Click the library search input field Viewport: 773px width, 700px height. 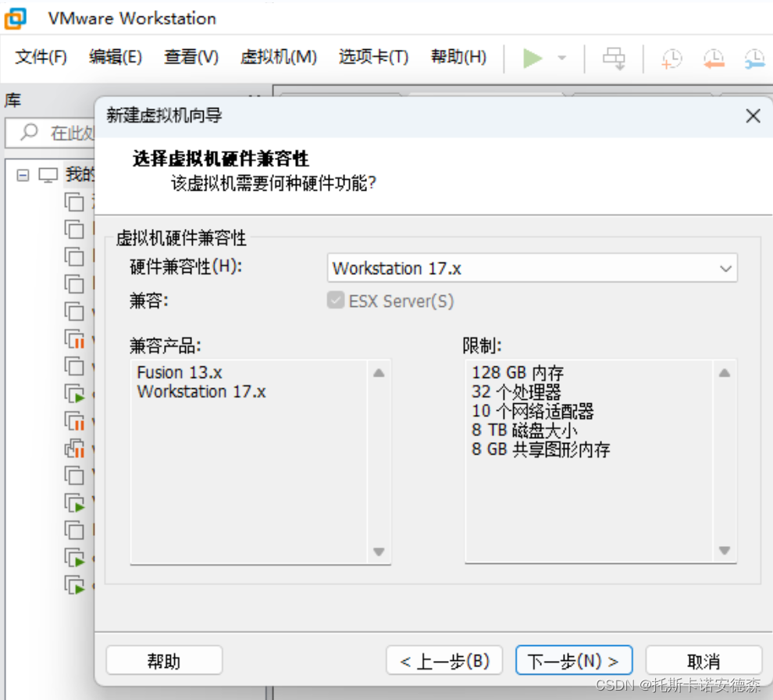[x=51, y=133]
